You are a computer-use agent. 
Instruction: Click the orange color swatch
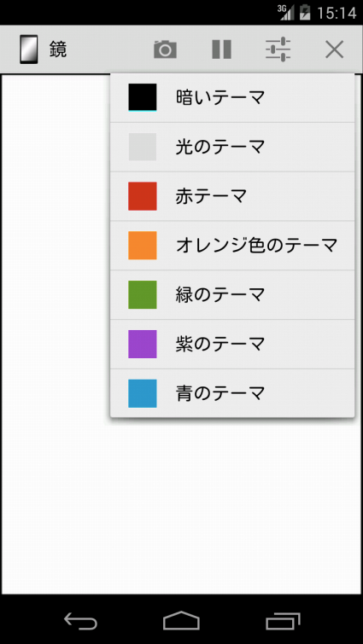coord(143,246)
